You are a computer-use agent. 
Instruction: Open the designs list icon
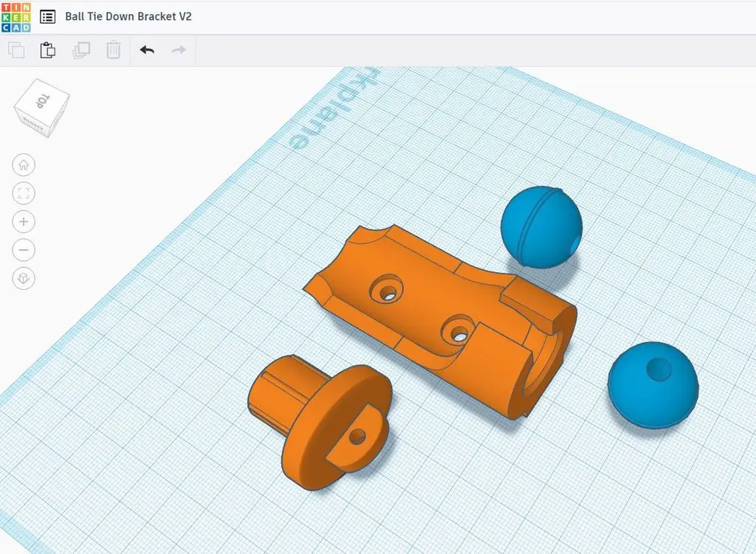click(x=47, y=16)
